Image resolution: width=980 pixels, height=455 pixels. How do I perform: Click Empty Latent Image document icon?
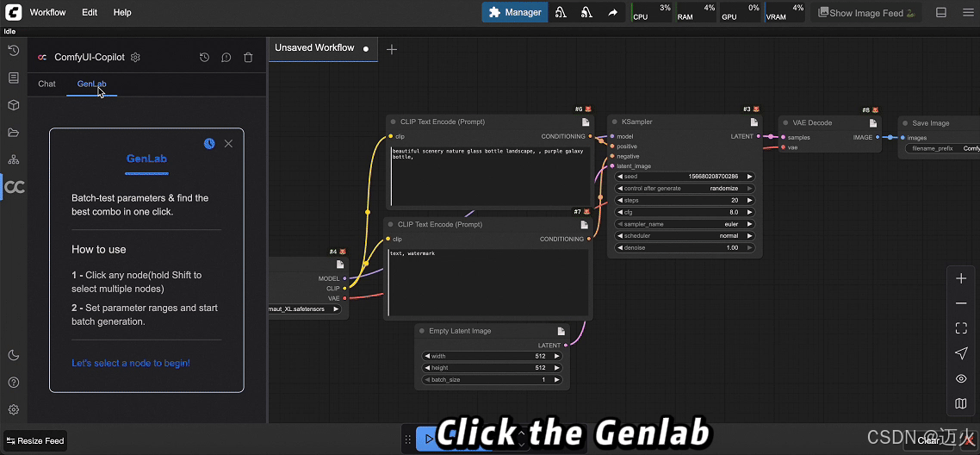tap(561, 331)
